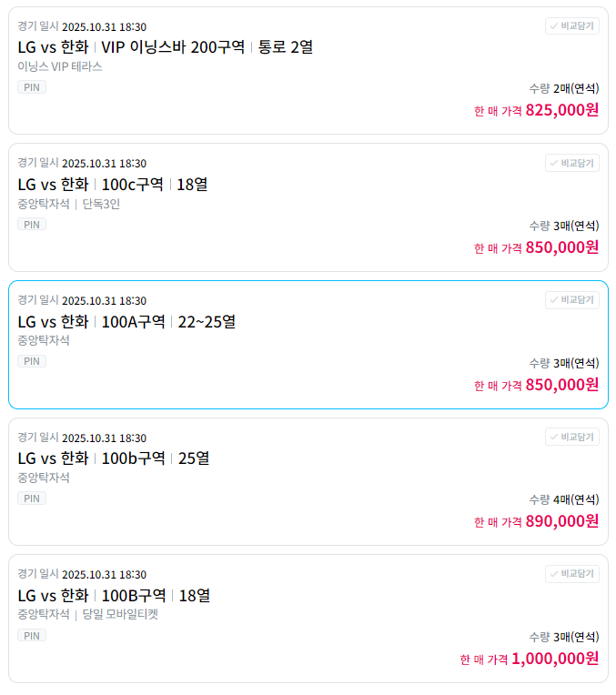Check 비교담기 for 100c구역 18열 ticket
Screen dimensions: 616x695
click(571, 163)
